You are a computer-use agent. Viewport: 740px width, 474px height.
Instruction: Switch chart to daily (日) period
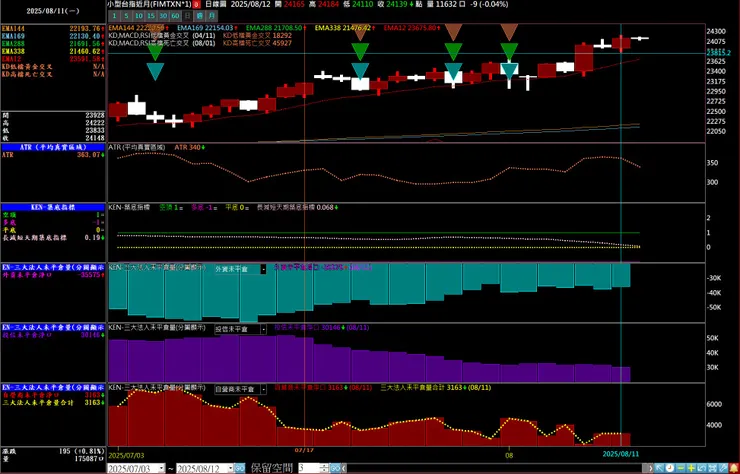pos(187,16)
